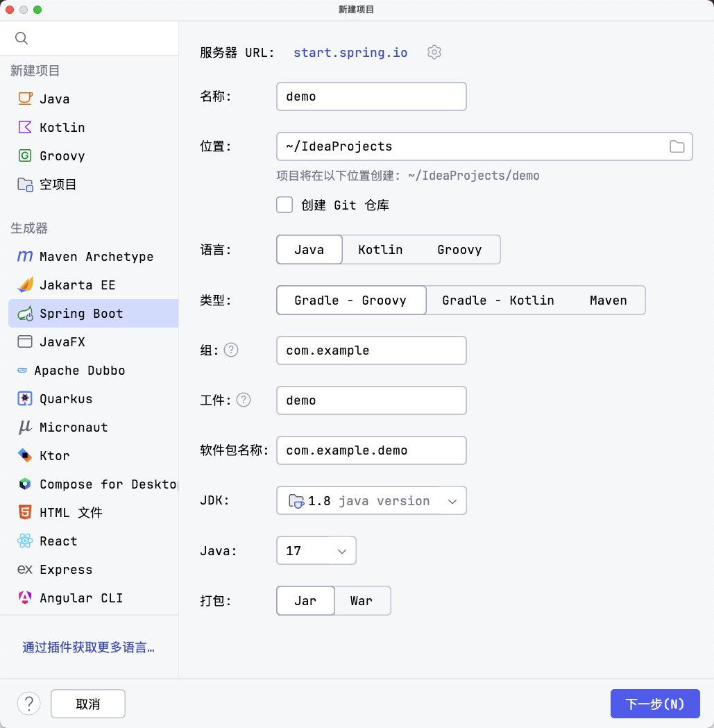Viewport: 714px width, 728px height.
Task: Select Express generator label
Action: click(x=66, y=569)
